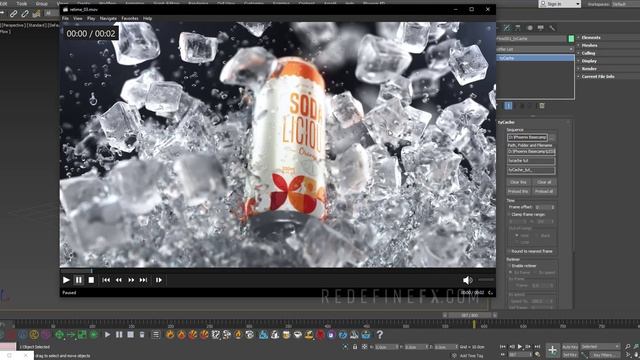Screen dimensions: 640x360
Task: Open the Phoenix toolbar list options icon
Action: (156, 335)
